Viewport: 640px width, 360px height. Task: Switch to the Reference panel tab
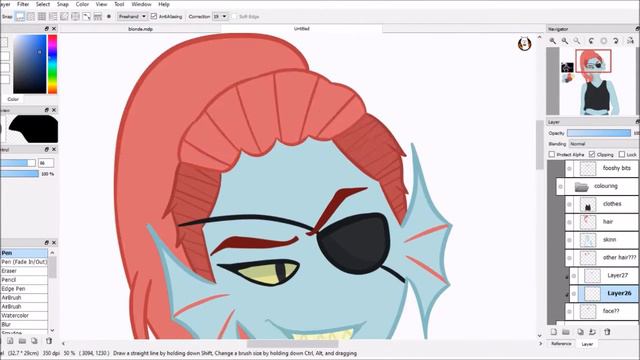561,344
